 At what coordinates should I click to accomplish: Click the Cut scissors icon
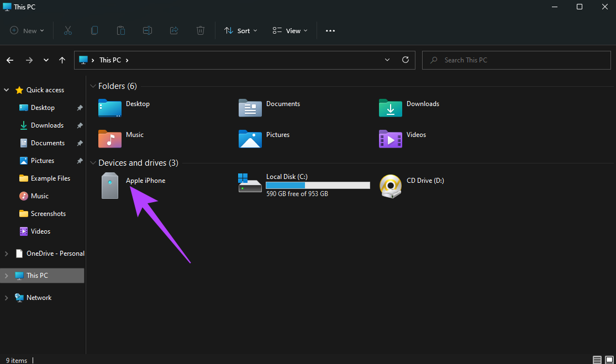[x=68, y=30]
